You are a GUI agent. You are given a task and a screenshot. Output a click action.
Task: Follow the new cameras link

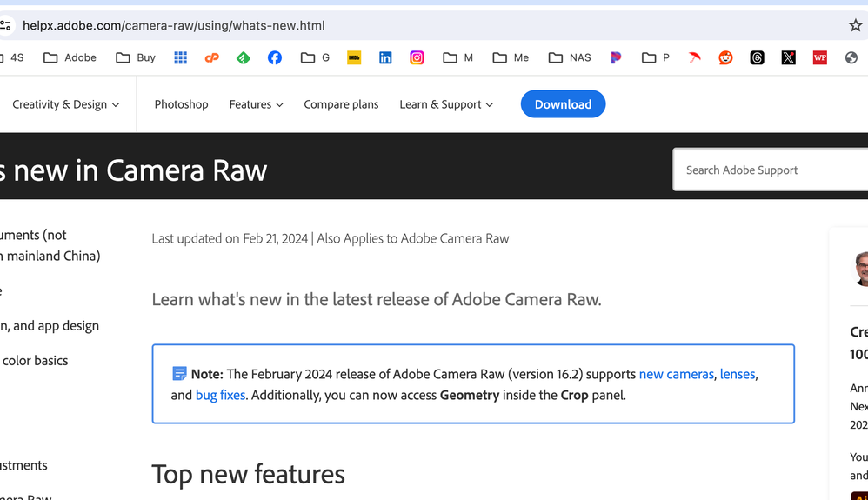(x=676, y=374)
